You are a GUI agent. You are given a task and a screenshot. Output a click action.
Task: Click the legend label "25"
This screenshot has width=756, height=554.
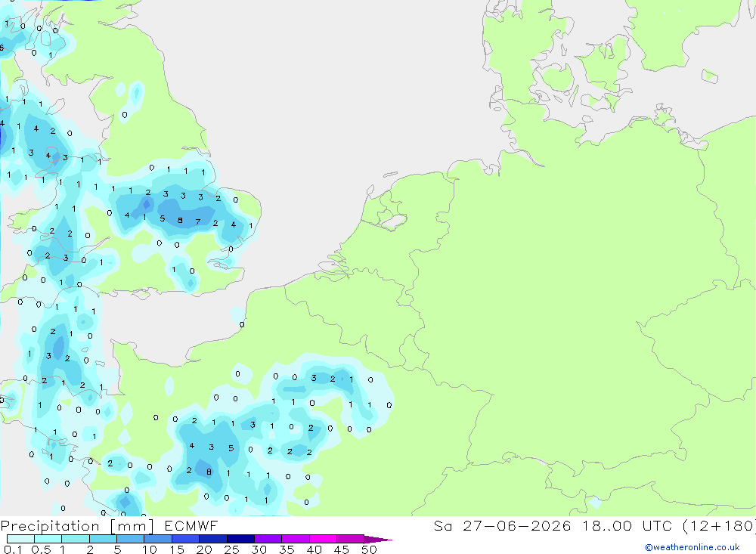coord(232,549)
